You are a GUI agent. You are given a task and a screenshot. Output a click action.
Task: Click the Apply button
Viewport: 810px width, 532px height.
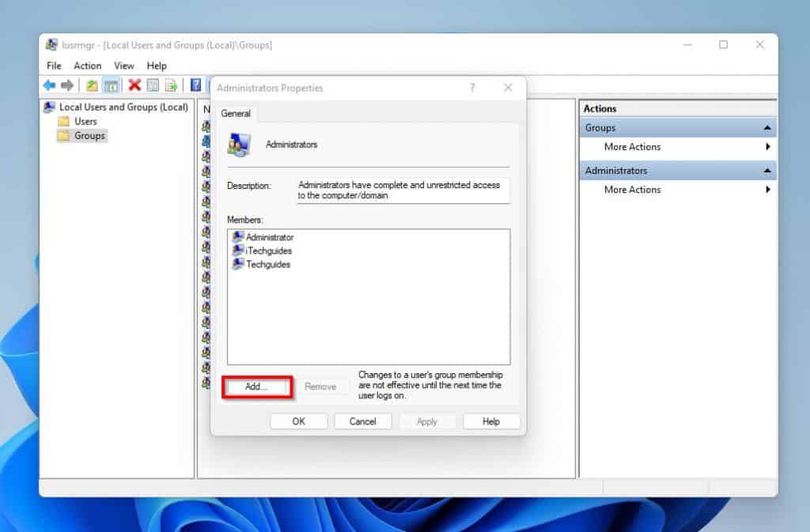[426, 421]
